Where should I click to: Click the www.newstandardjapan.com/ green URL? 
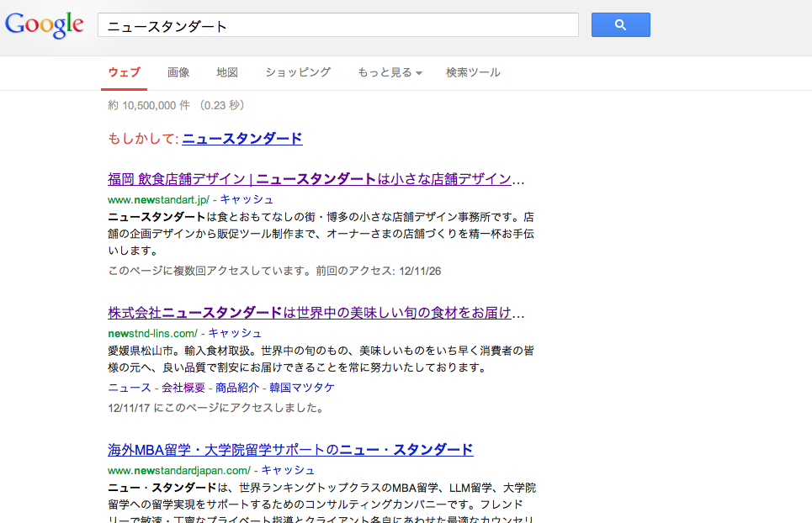coord(179,471)
